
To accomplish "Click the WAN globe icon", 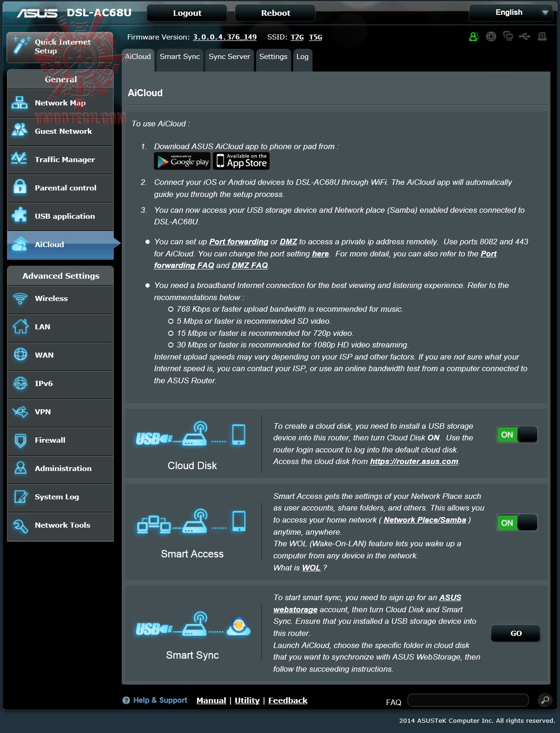I will click(20, 355).
